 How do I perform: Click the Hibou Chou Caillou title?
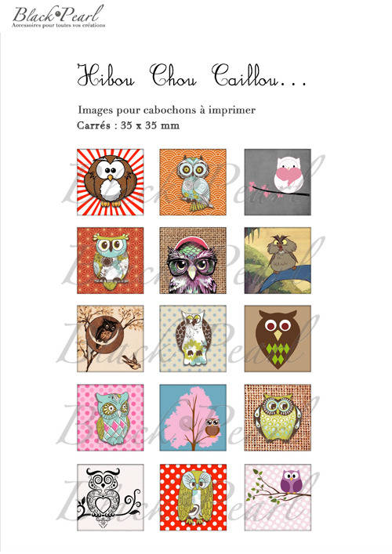191,75
